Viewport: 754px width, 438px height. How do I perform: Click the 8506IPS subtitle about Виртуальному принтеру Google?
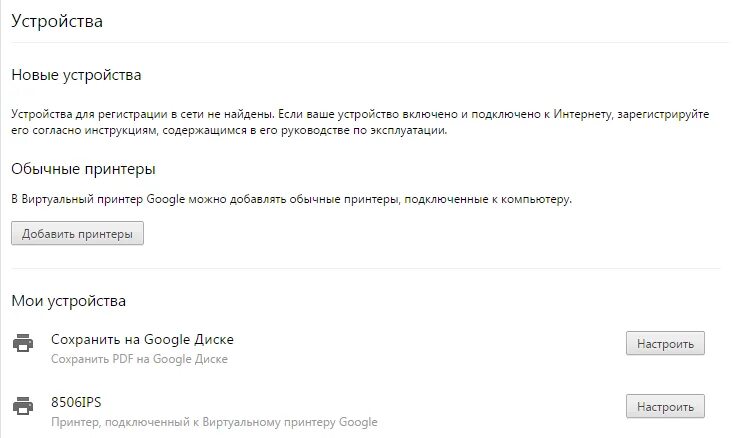pos(214,422)
